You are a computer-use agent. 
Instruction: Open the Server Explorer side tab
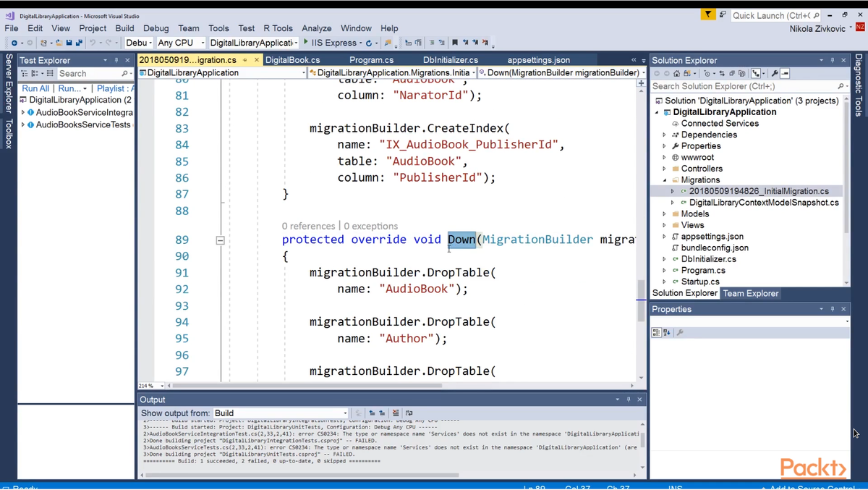tap(9, 84)
